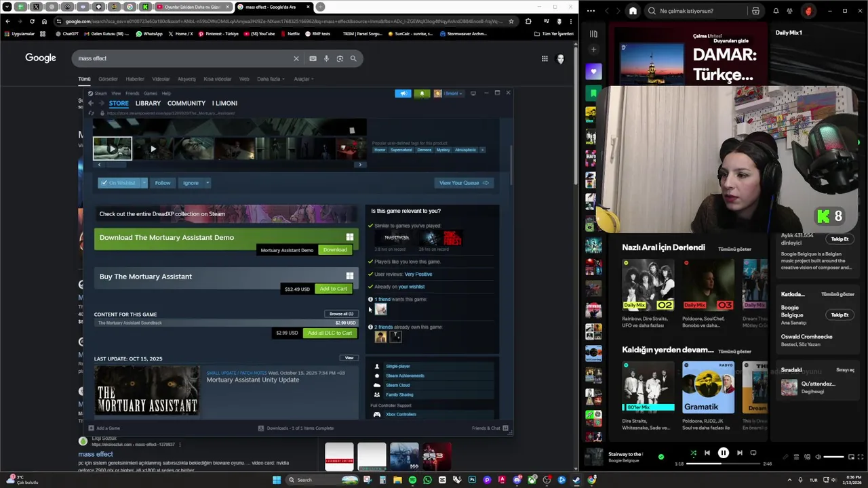Open Görseller tab in Google
The width and height of the screenshot is (868, 488).
coord(108,79)
